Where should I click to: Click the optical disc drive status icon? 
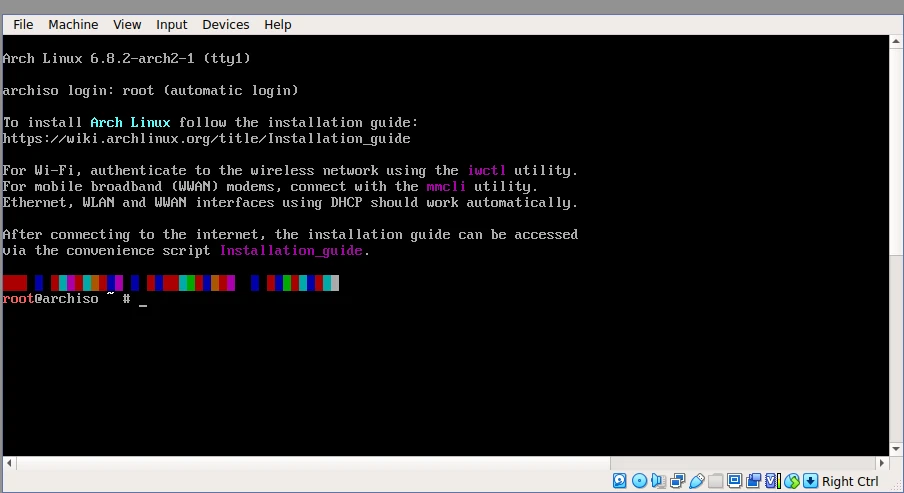(639, 482)
